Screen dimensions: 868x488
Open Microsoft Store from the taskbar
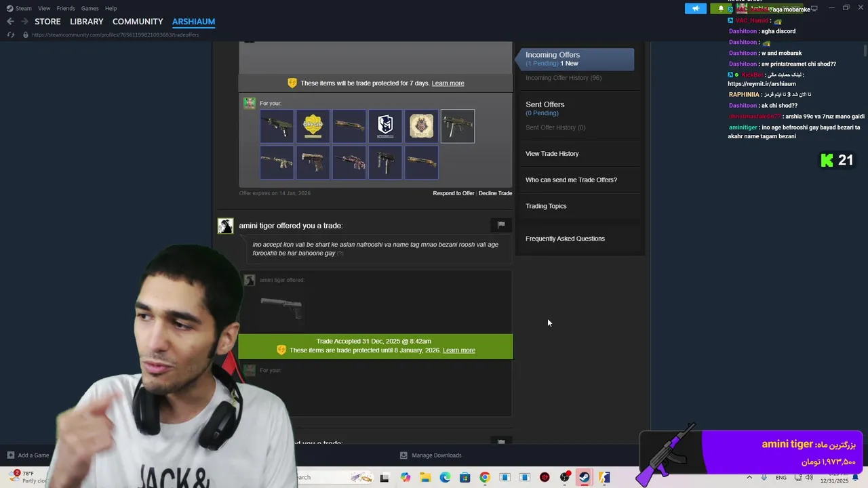pos(465,477)
